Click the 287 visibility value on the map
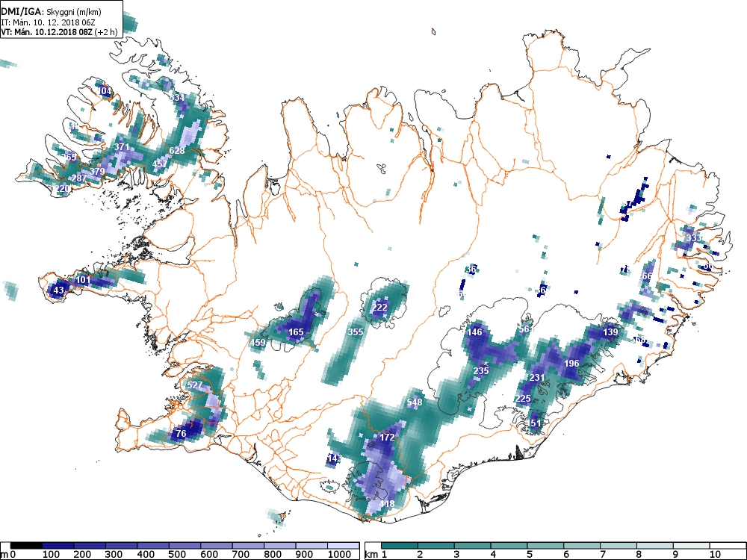 [79, 178]
